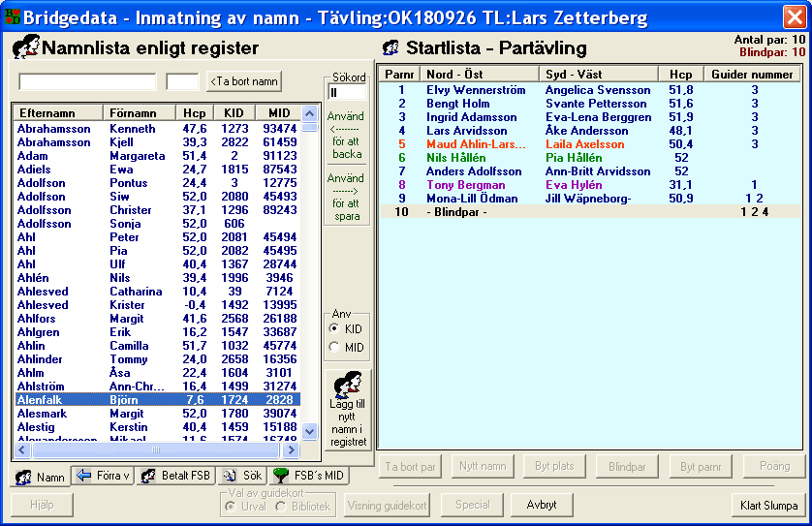
Task: Switch to the Sök tab
Action: (x=242, y=477)
